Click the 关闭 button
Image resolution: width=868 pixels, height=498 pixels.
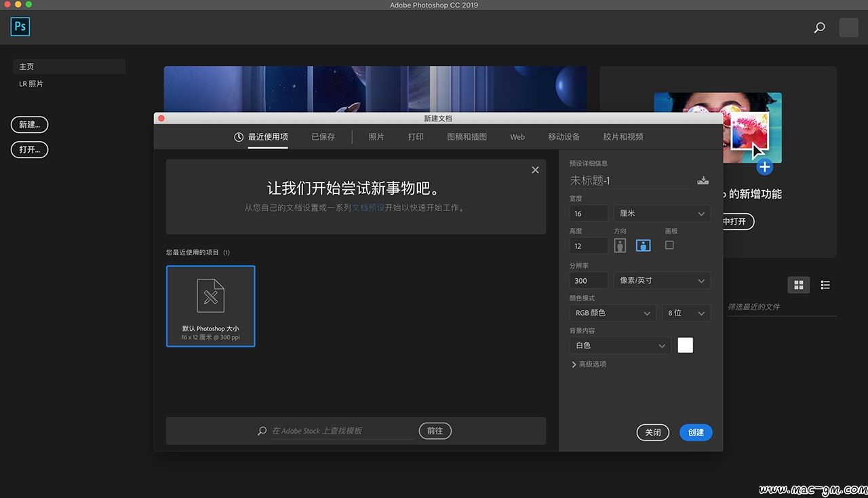point(653,432)
